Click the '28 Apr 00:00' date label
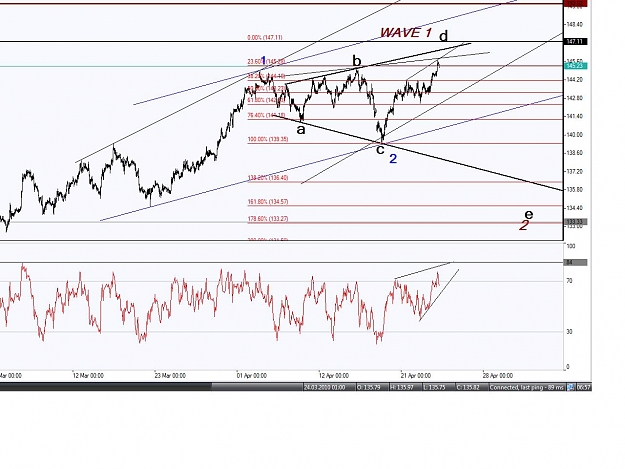The image size is (625, 469). (x=498, y=376)
